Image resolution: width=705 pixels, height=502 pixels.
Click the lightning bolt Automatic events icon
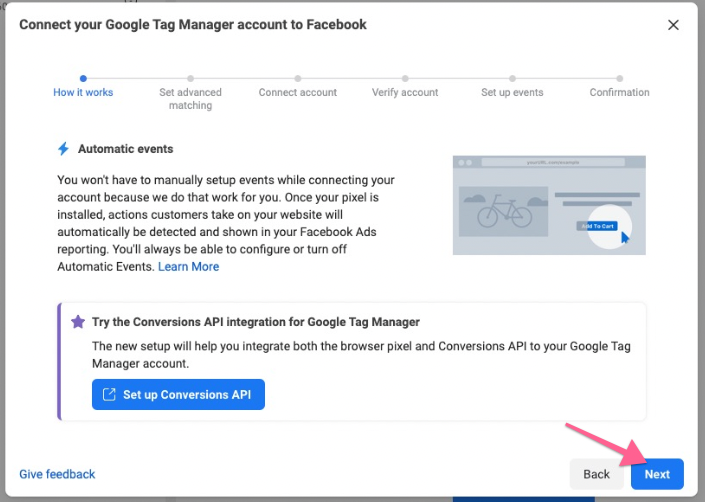coord(63,149)
